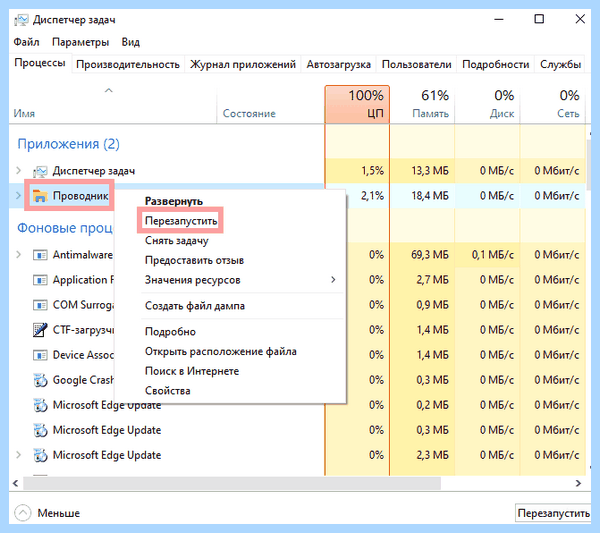Open the Параметры menu
Screen dimensions: 600x533
(x=80, y=42)
